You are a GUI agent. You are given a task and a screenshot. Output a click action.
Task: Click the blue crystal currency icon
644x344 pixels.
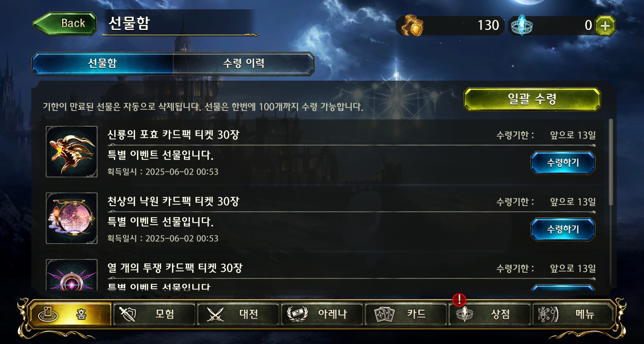(522, 25)
